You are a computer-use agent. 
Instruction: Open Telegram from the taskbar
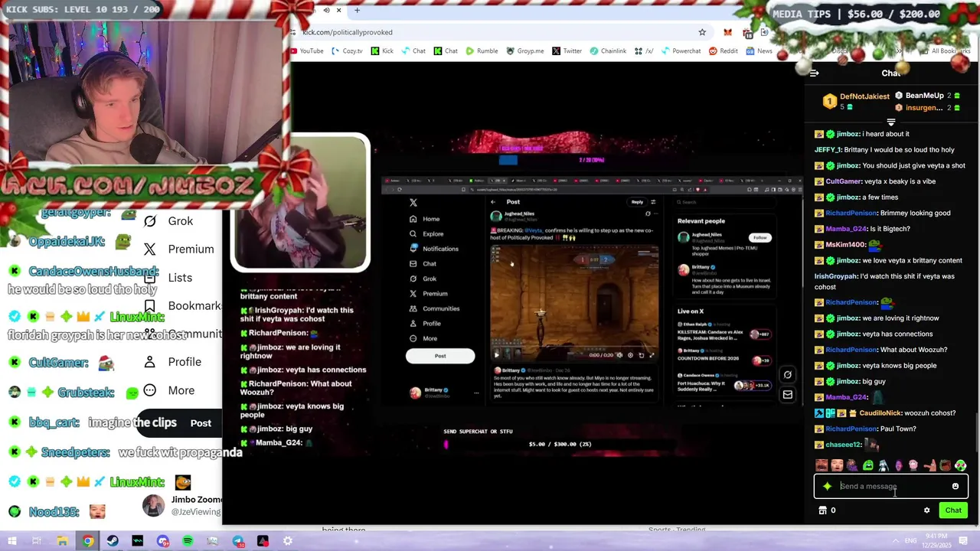tap(238, 541)
